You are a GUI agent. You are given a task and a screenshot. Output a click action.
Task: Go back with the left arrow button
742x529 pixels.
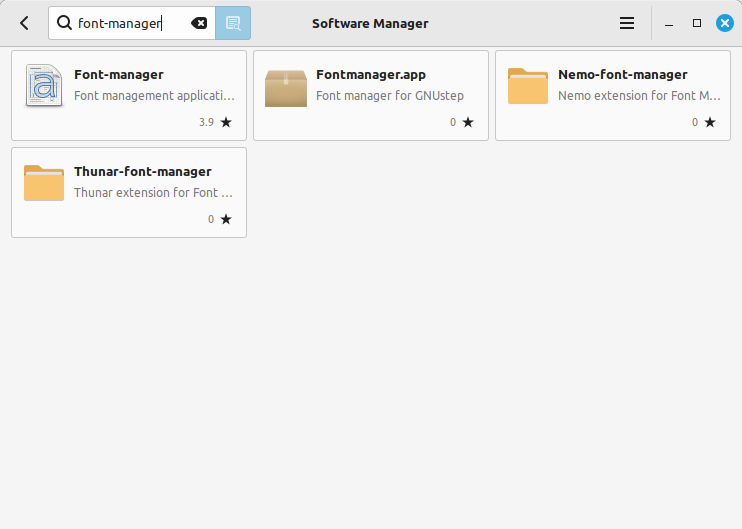coord(24,23)
